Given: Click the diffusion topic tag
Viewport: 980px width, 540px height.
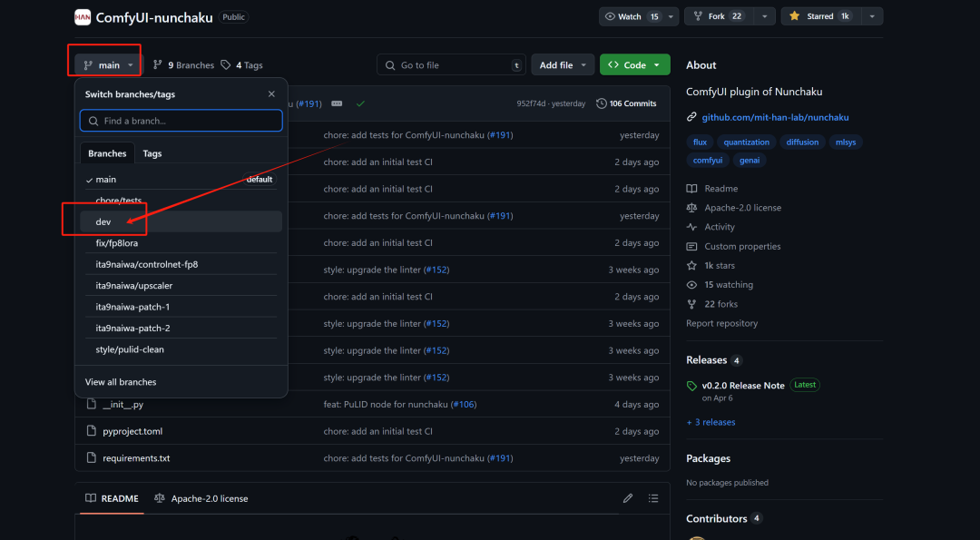Looking at the screenshot, I should 802,142.
